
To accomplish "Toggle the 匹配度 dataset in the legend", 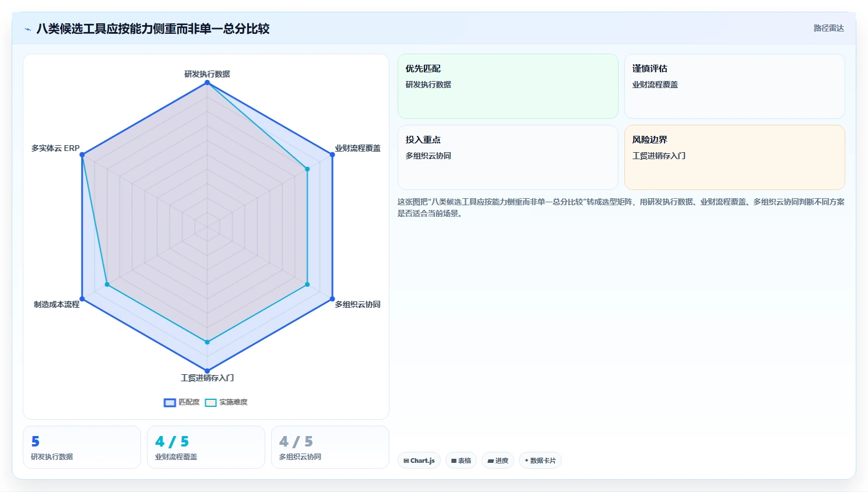I will tap(182, 402).
